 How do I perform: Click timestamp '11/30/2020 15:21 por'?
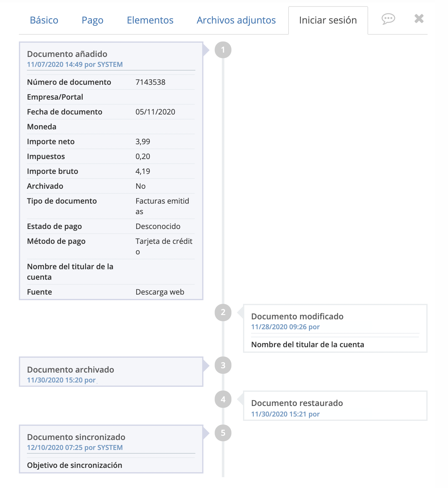point(285,414)
